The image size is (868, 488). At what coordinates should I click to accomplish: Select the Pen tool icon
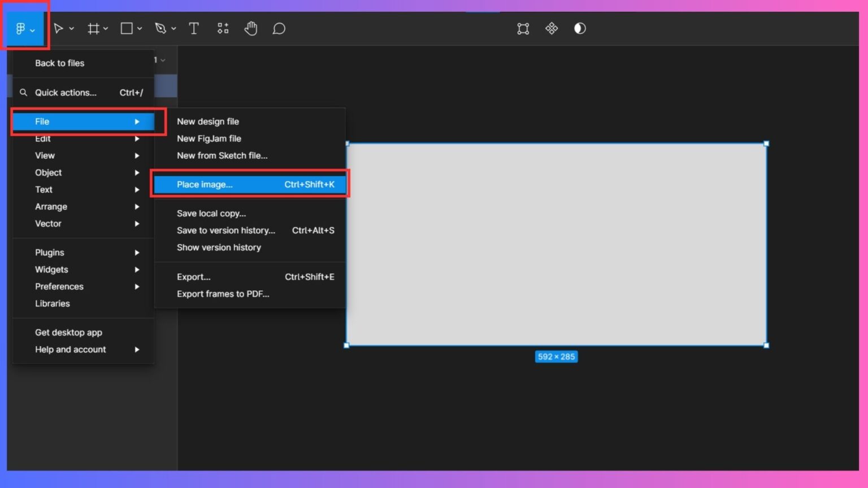click(x=160, y=28)
